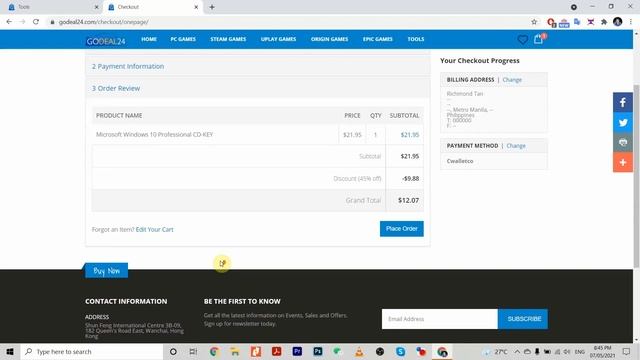Bookmark this page with star icon
The width and height of the screenshot is (640, 360).
(534, 22)
